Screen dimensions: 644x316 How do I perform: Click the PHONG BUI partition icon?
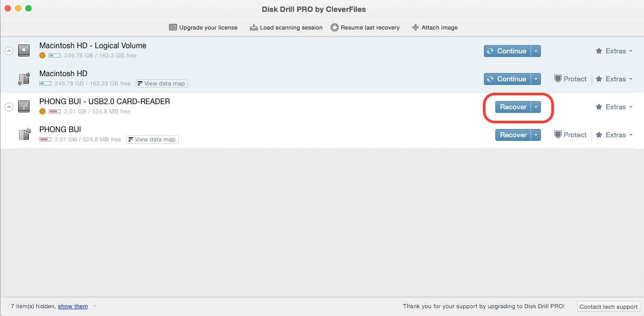[24, 135]
